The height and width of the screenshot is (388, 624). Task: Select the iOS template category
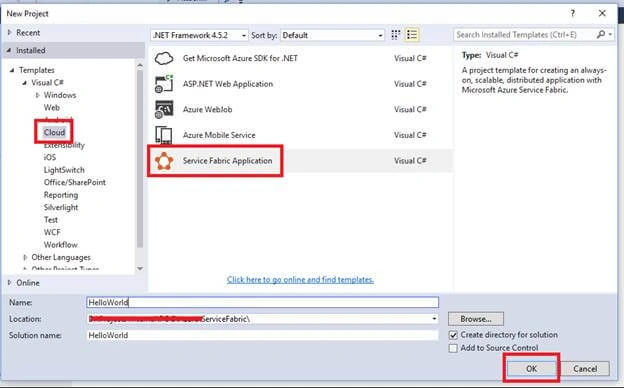point(50,158)
